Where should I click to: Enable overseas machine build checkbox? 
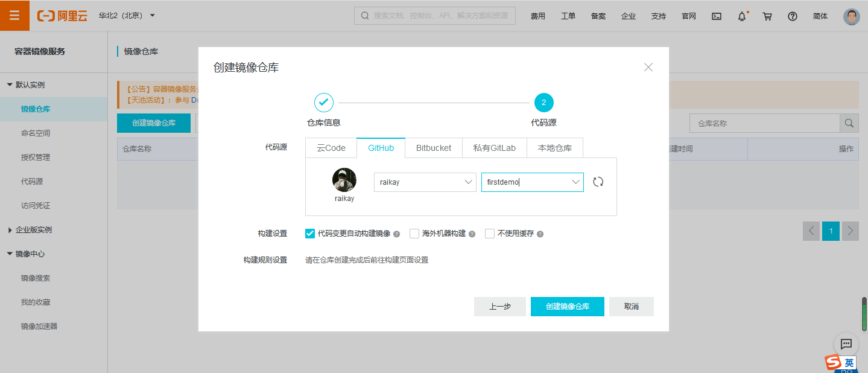pos(414,234)
